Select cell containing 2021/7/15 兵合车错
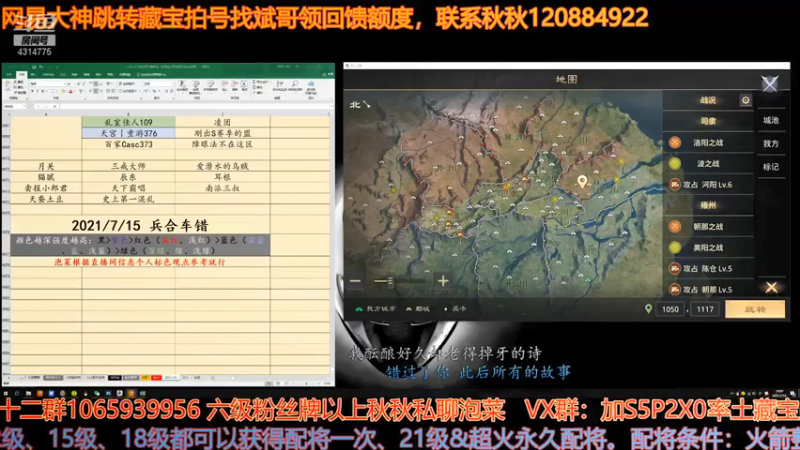This screenshot has width=800, height=450. (x=140, y=225)
